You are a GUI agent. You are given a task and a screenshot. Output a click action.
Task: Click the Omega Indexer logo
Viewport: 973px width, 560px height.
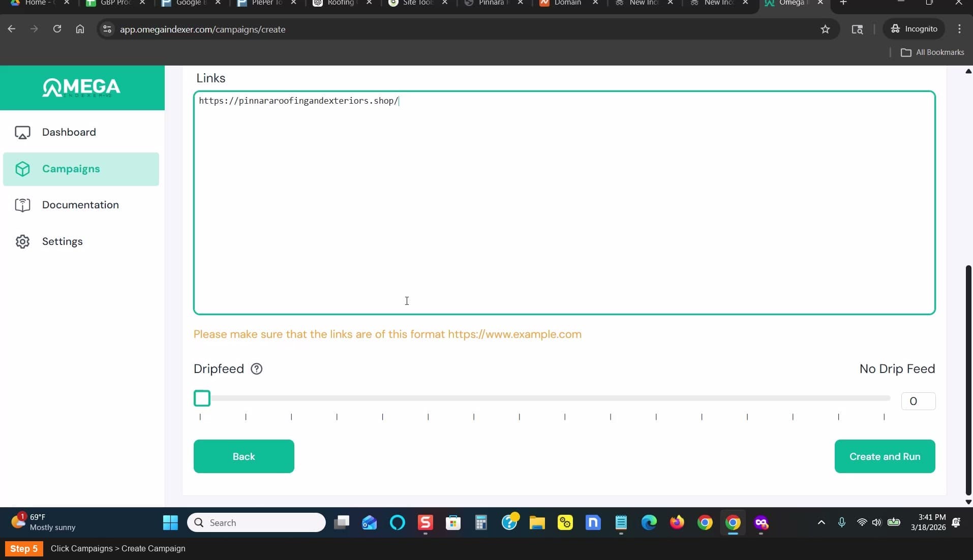[x=82, y=87]
